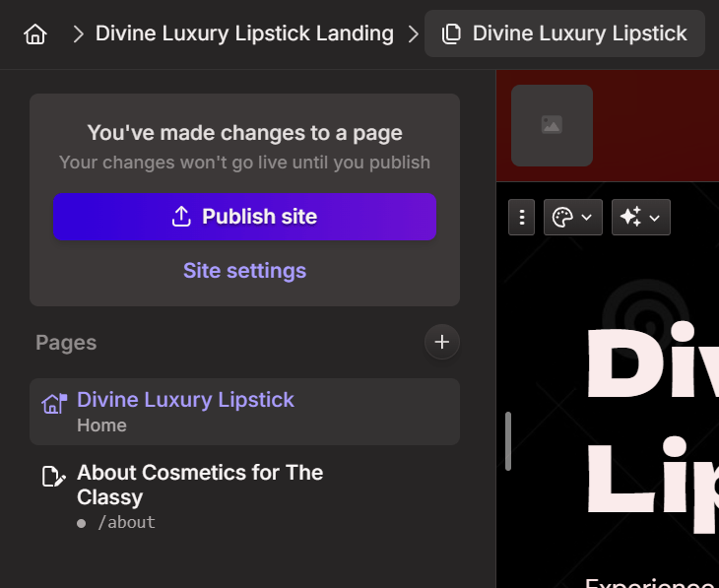Open the Divine Luxury Lipstick Landing breadcrumb
The width and height of the screenshot is (719, 588).
click(x=244, y=33)
